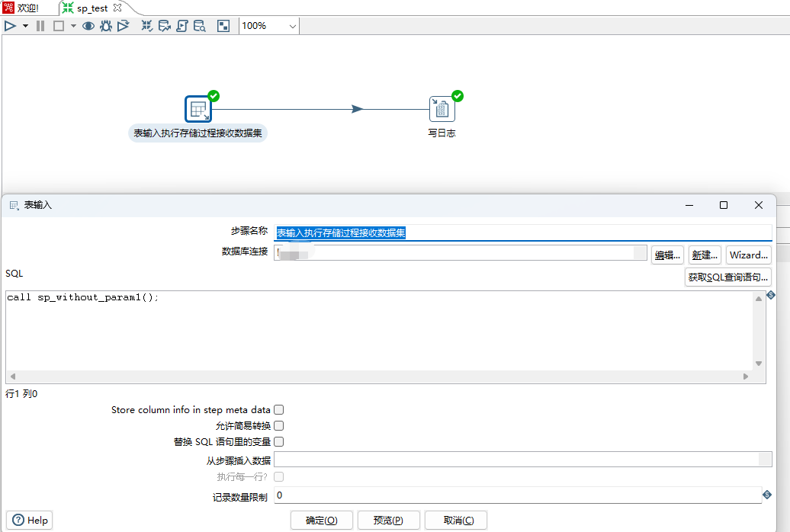790x532 pixels.
Task: Open Help for the 表输入 dialog
Action: [x=30, y=520]
